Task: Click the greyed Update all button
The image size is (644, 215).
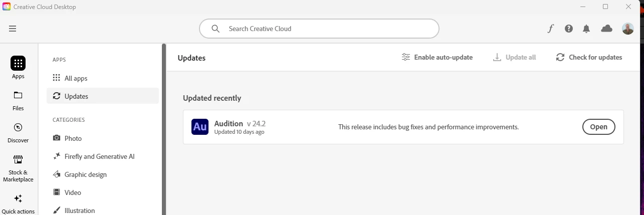Action: tap(515, 57)
